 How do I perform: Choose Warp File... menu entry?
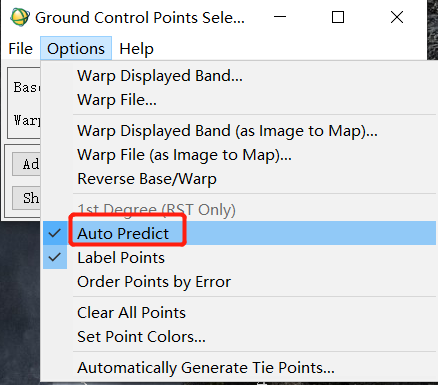point(239,100)
